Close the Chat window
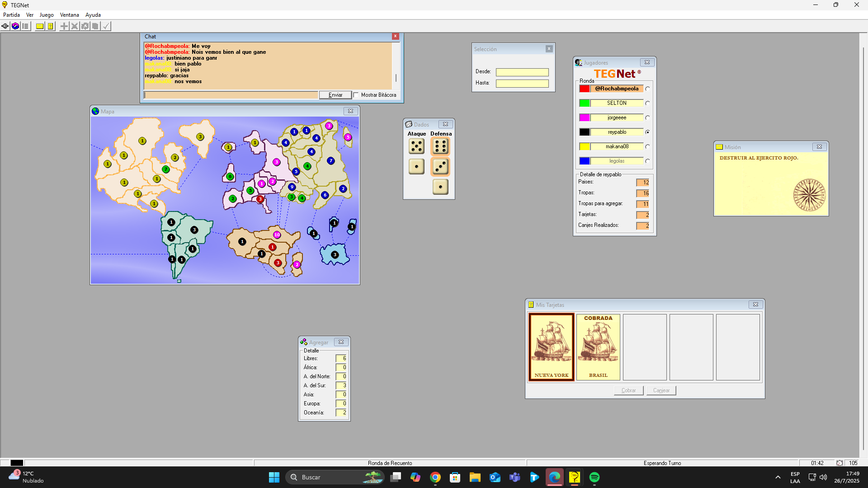This screenshot has height=488, width=868. pos(396,36)
